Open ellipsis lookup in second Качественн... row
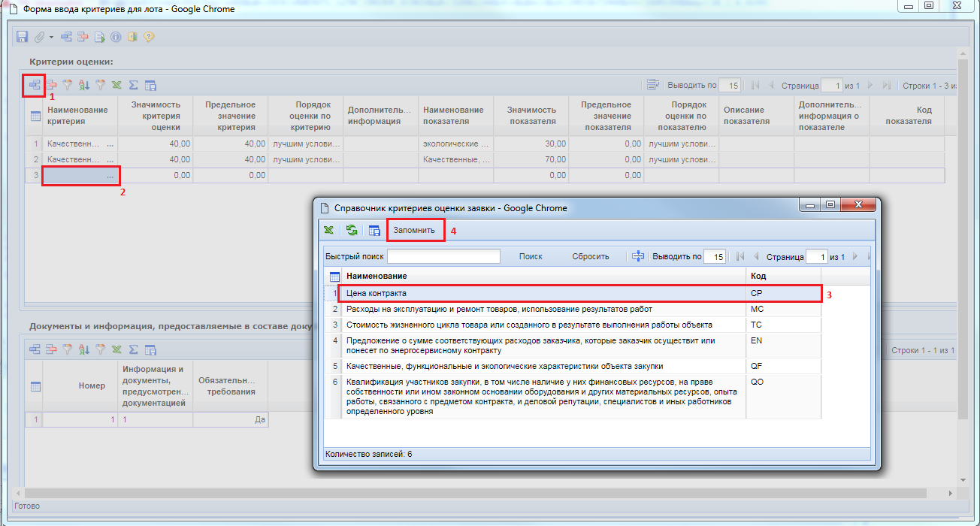Screen dimensions: 980x526 pos(111,159)
